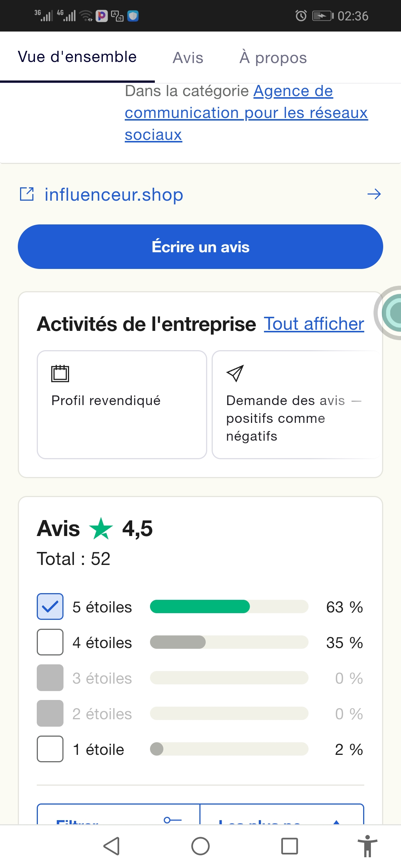
Task: Tap the calendar icon on Profil revendiqué card
Action: pos(60,373)
